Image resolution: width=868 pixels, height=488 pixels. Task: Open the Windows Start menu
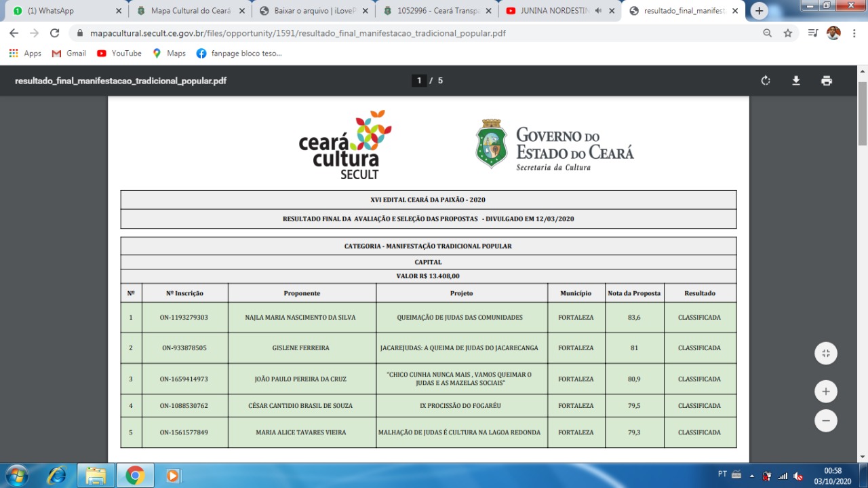coord(17,475)
